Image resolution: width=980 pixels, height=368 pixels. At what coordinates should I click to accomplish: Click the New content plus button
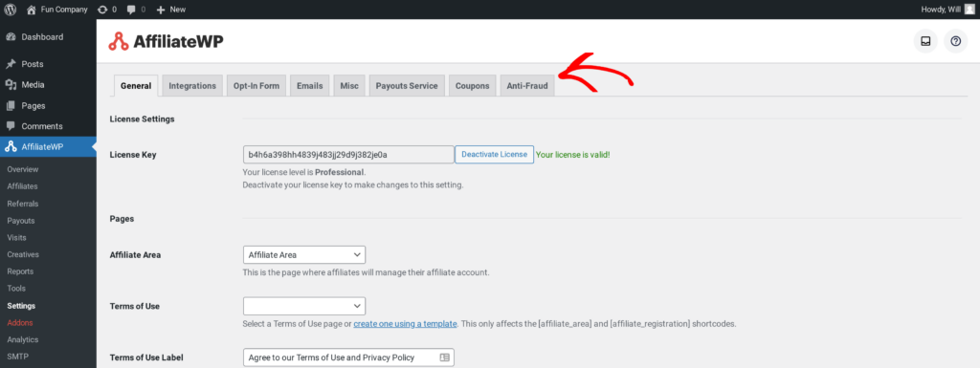[170, 10]
